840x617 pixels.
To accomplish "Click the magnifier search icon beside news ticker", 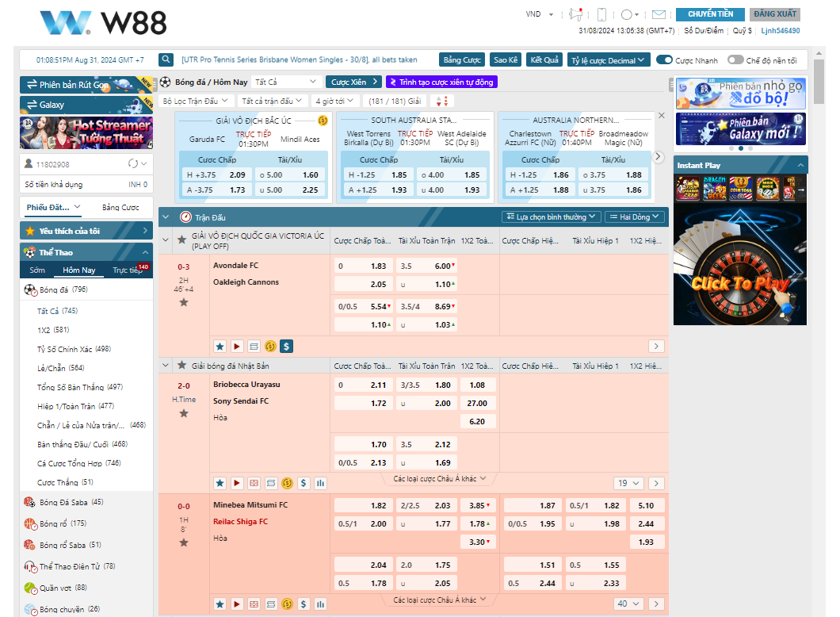I will point(166,59).
